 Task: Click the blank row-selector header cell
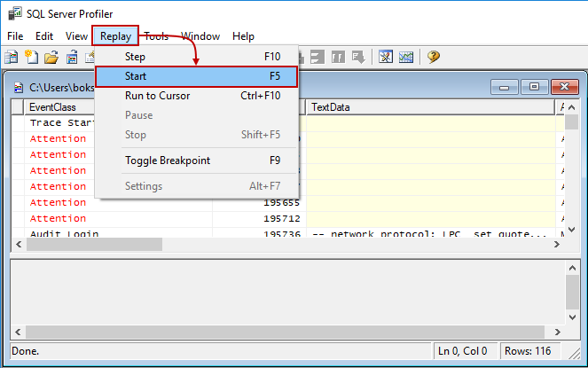pyautogui.click(x=18, y=107)
